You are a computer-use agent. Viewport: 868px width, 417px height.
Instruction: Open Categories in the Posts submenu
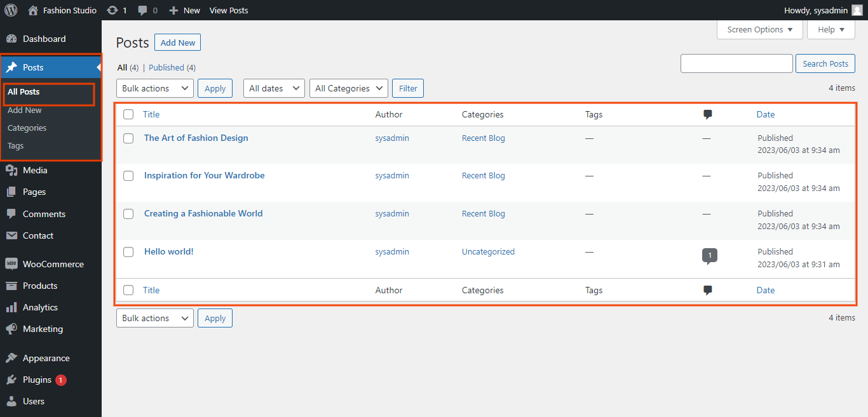27,128
